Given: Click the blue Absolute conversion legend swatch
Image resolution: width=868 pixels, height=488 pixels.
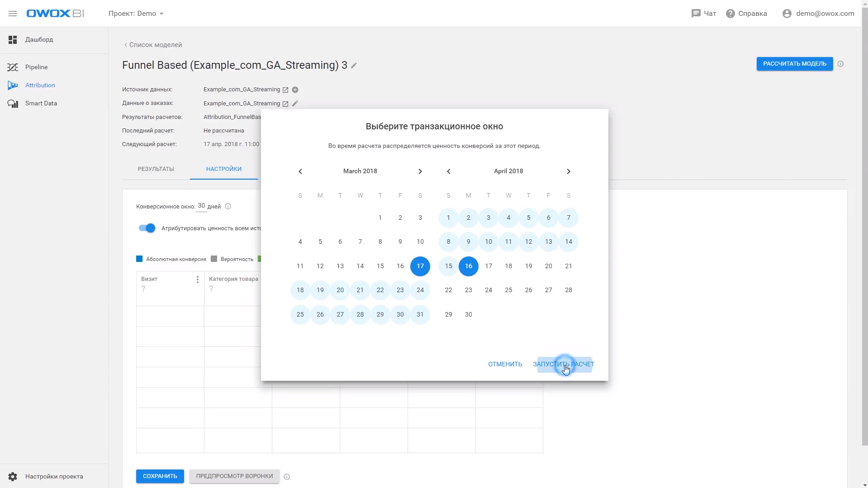Looking at the screenshot, I should pyautogui.click(x=139, y=259).
